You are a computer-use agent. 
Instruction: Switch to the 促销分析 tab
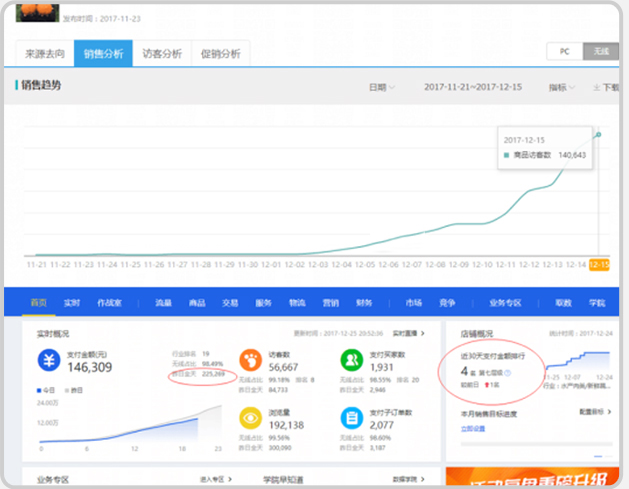click(220, 54)
